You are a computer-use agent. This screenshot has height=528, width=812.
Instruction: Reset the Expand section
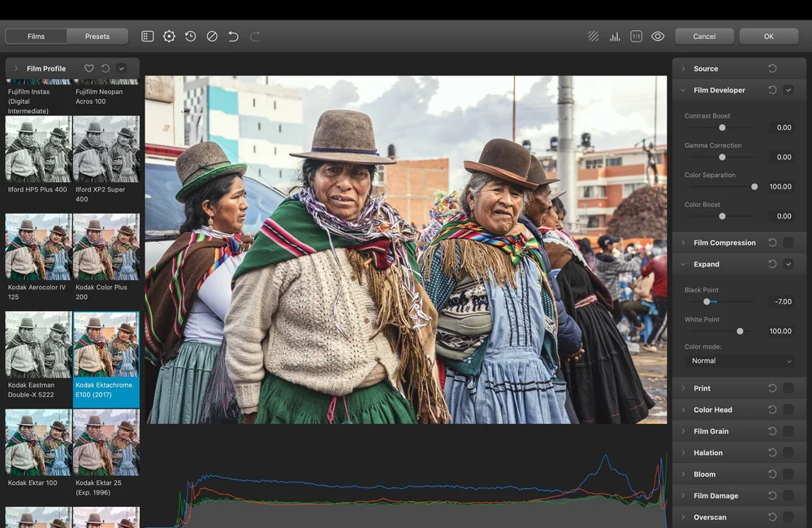coord(772,264)
